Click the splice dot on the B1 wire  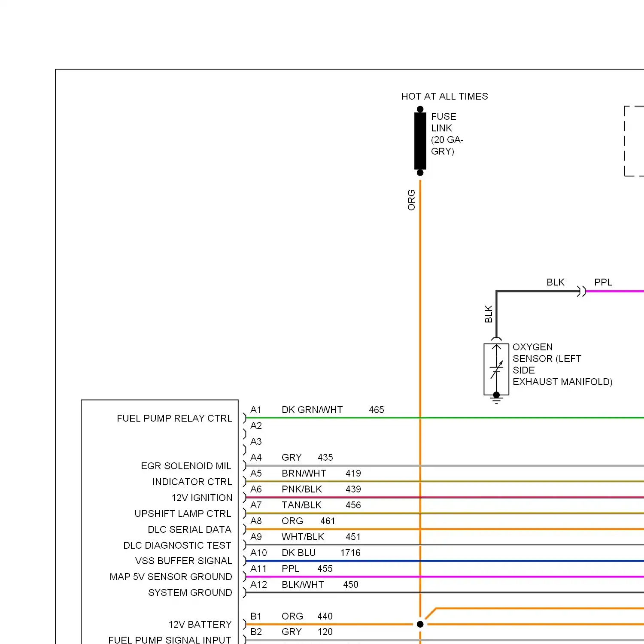coord(420,624)
